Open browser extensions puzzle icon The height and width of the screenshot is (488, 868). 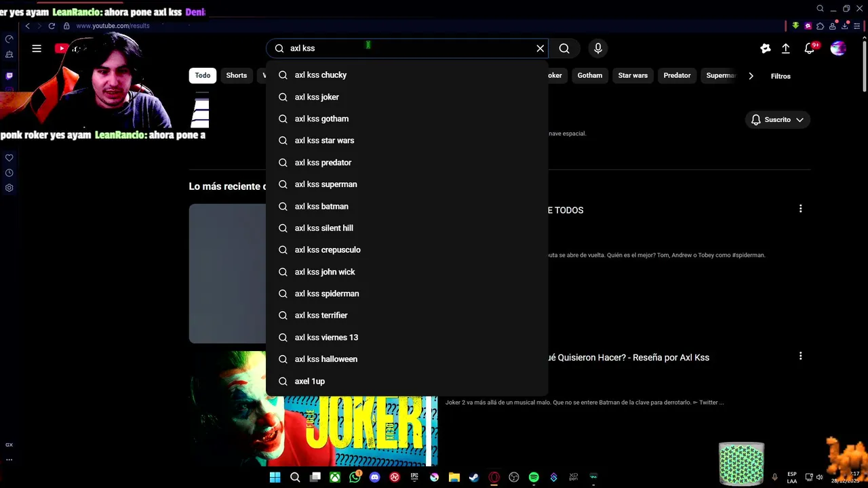click(820, 26)
